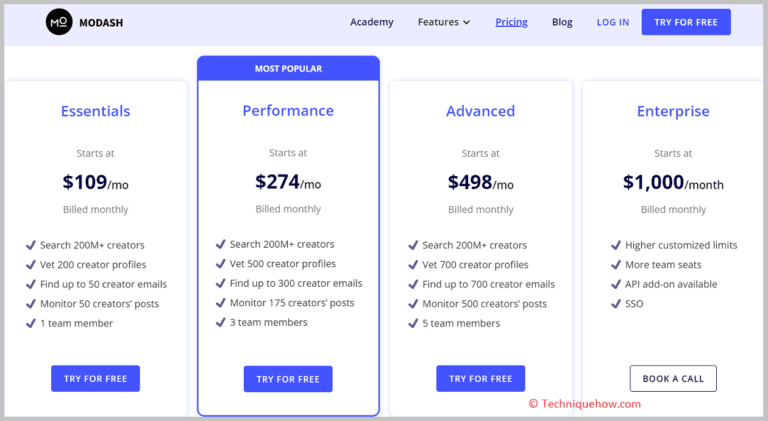Click checkmark beside Monitor 175 creators' posts
The image size is (768, 421).
(x=220, y=303)
